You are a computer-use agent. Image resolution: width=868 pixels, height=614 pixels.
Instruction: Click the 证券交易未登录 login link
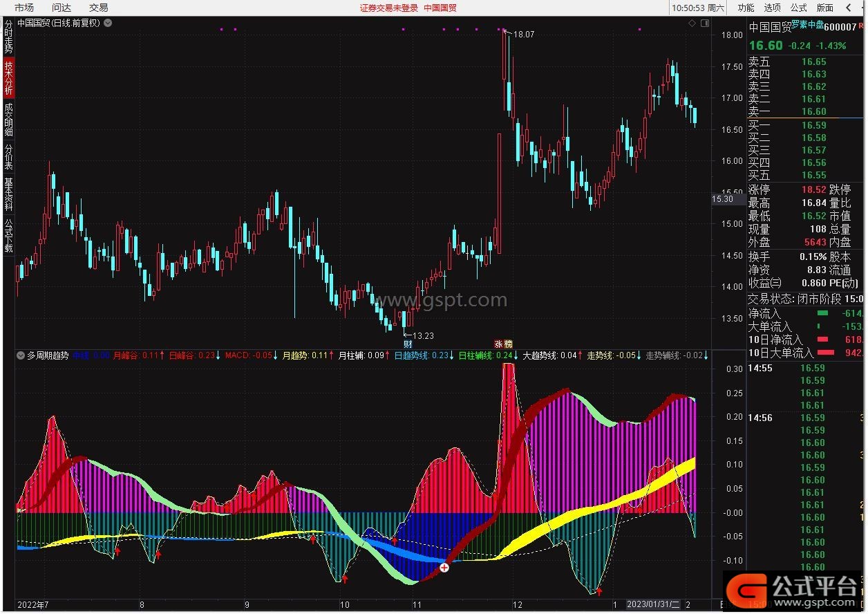point(389,8)
